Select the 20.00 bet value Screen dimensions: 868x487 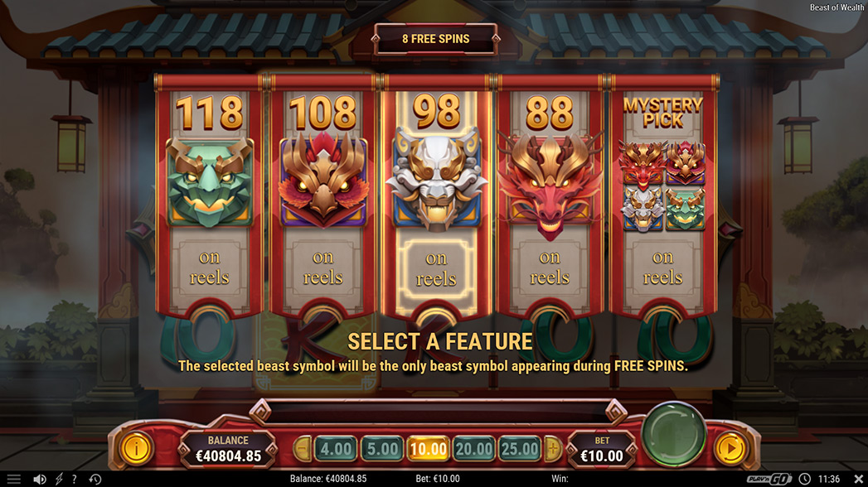(x=474, y=449)
